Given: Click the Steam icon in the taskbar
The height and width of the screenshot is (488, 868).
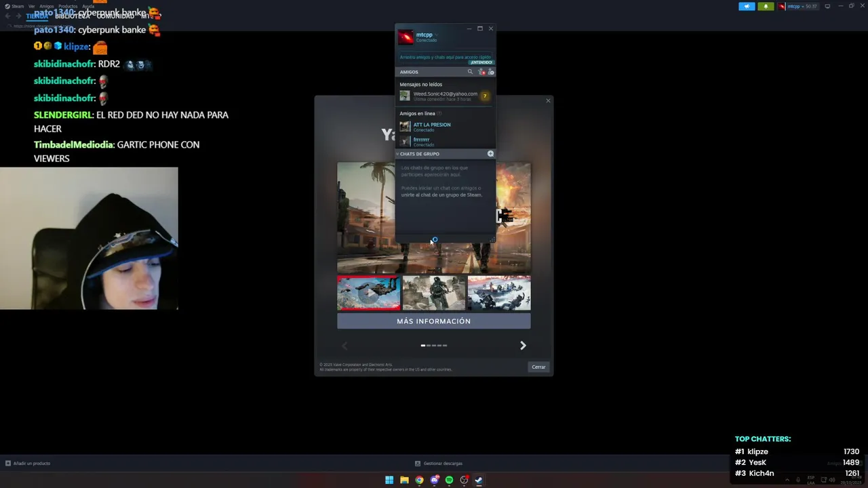Looking at the screenshot, I should pyautogui.click(x=479, y=480).
